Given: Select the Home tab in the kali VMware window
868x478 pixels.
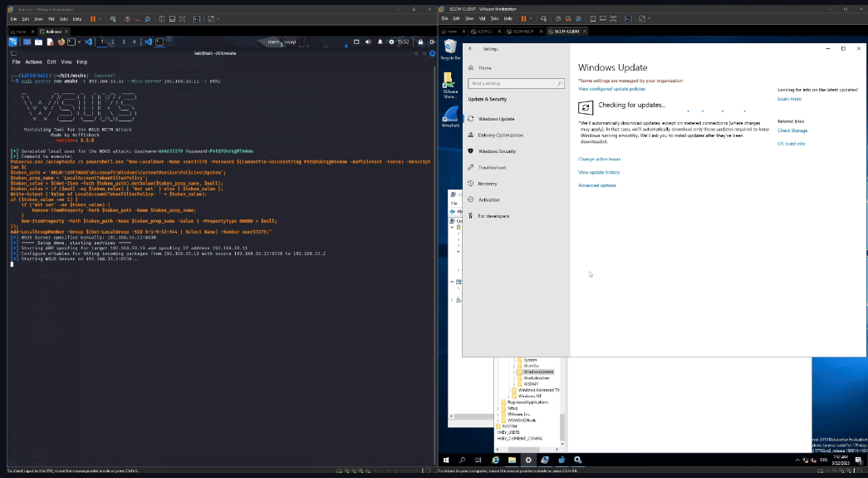Looking at the screenshot, I should (x=21, y=32).
